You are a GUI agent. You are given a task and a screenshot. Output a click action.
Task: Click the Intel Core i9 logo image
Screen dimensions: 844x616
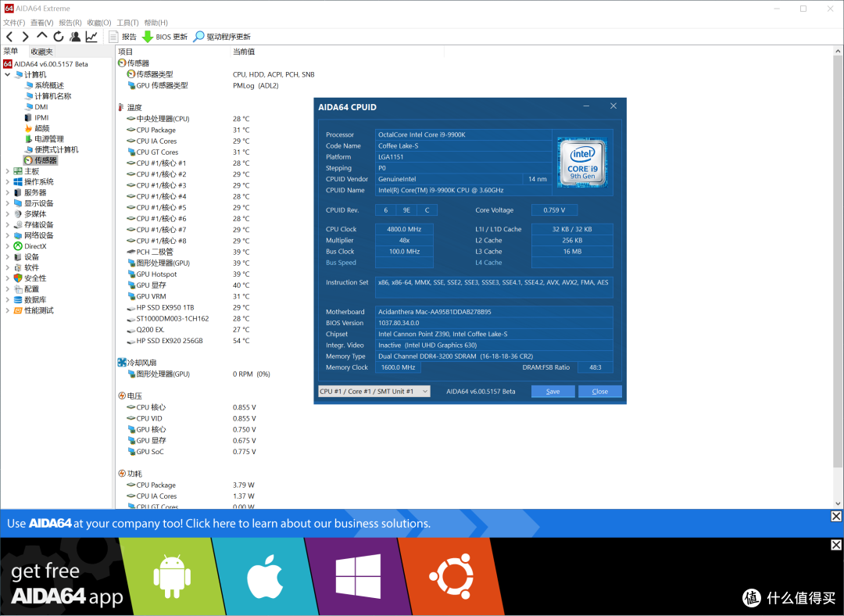(582, 163)
